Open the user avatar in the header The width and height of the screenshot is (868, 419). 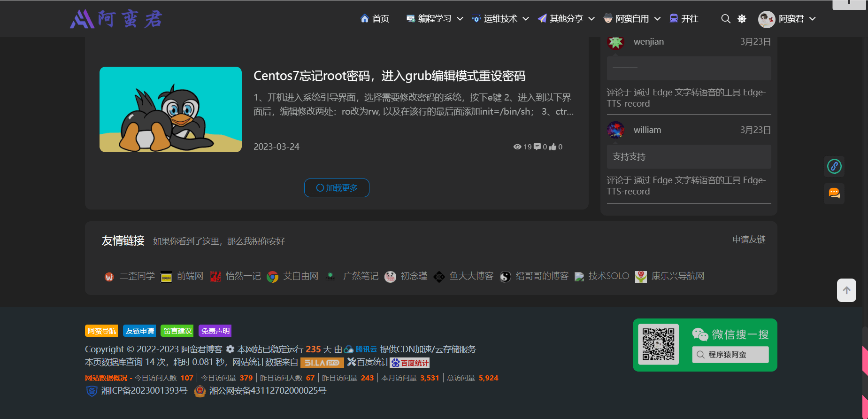point(767,19)
